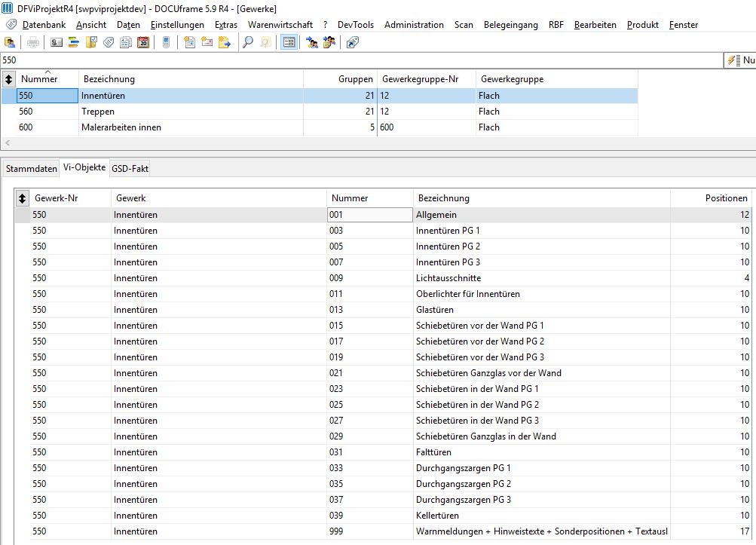Select the Malerarbeiten innen row
This screenshot has height=545, width=756.
(x=319, y=127)
